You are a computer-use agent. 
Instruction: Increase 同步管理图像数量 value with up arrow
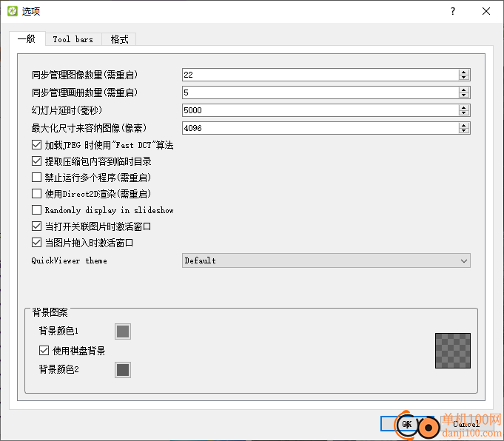(x=463, y=72)
